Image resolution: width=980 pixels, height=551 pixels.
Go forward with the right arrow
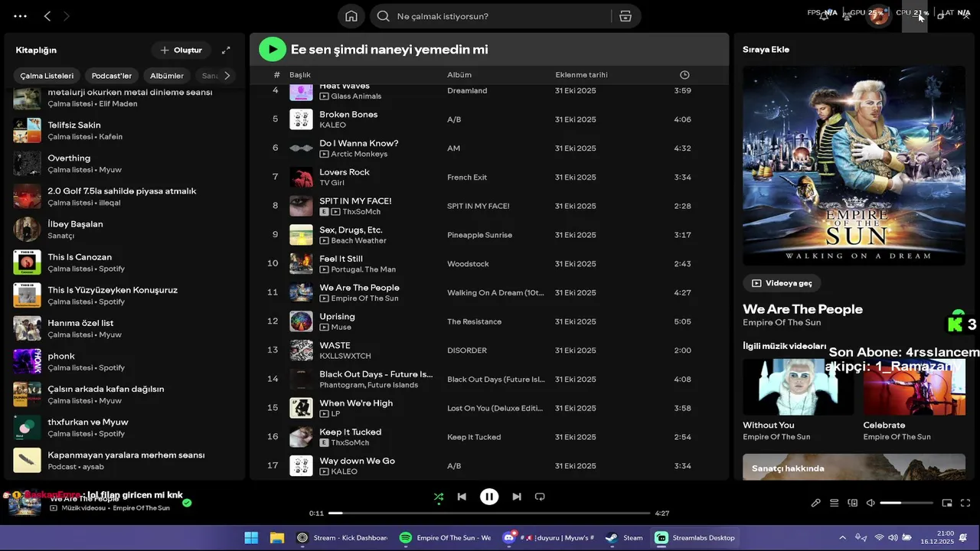67,16
